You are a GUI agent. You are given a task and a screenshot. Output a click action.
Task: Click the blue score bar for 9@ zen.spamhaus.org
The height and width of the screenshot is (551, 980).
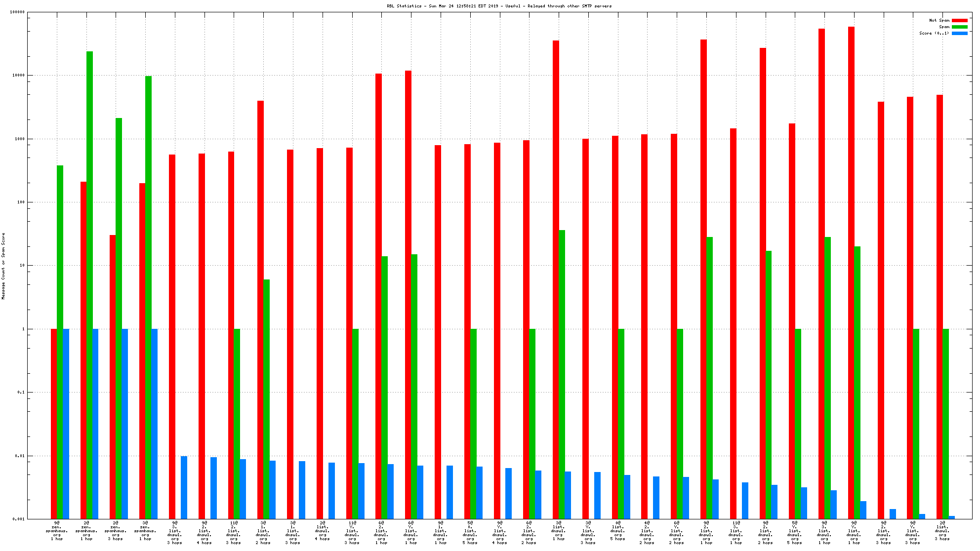(66, 424)
